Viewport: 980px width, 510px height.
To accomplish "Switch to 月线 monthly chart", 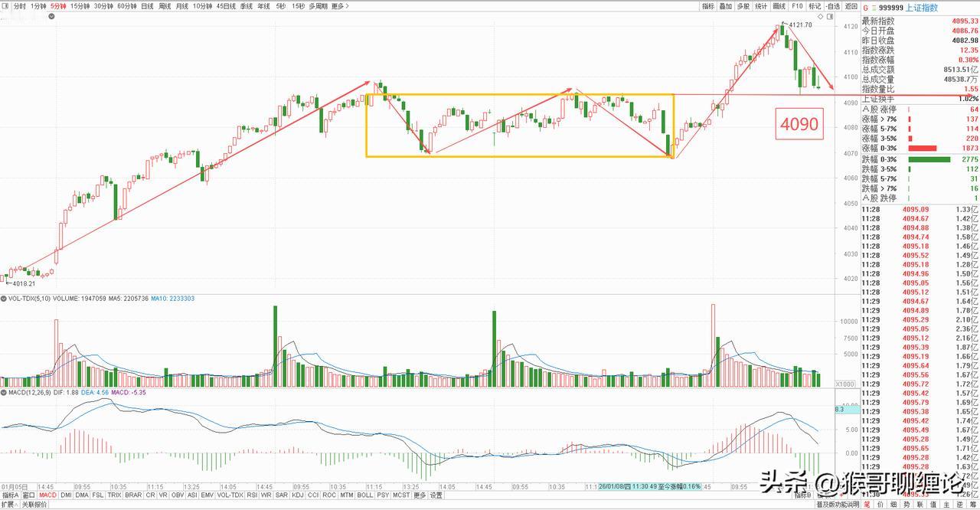I will (x=182, y=6).
